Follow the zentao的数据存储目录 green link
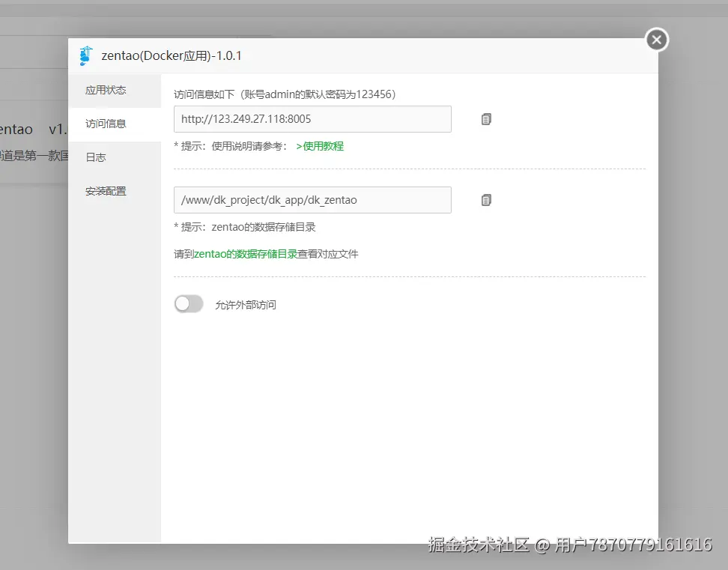728x570 pixels. (x=246, y=254)
